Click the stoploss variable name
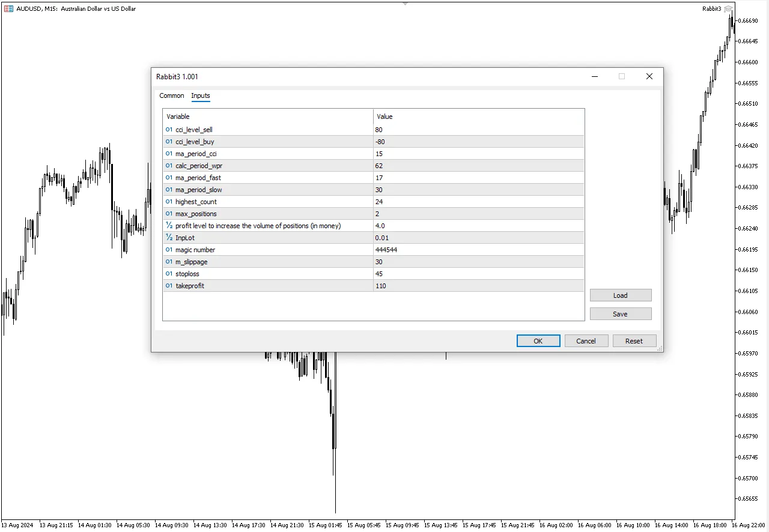The height and width of the screenshot is (532, 769). click(x=187, y=274)
